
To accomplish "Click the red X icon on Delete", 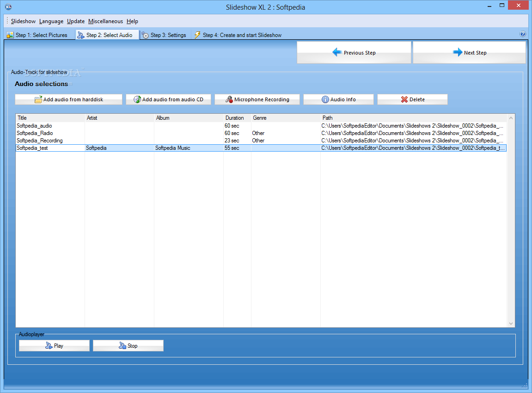I will pos(404,99).
